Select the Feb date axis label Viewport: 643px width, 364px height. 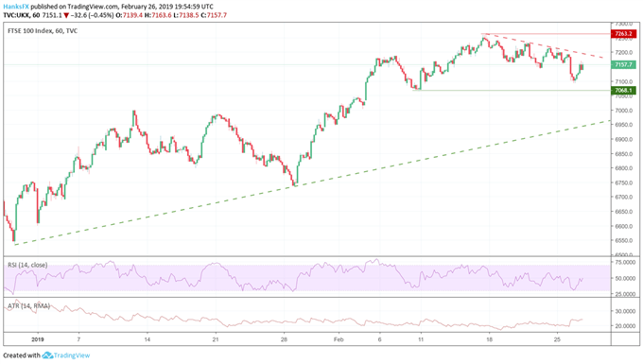coord(339,339)
